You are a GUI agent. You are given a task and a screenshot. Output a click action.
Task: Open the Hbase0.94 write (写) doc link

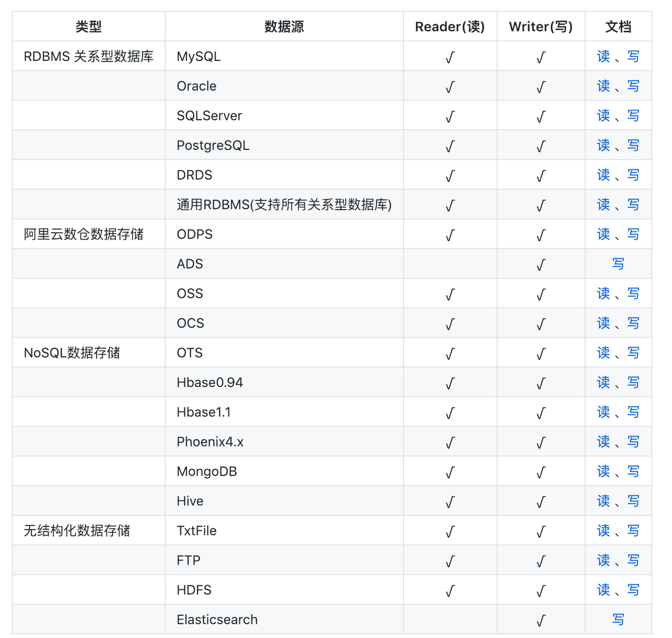click(x=633, y=383)
